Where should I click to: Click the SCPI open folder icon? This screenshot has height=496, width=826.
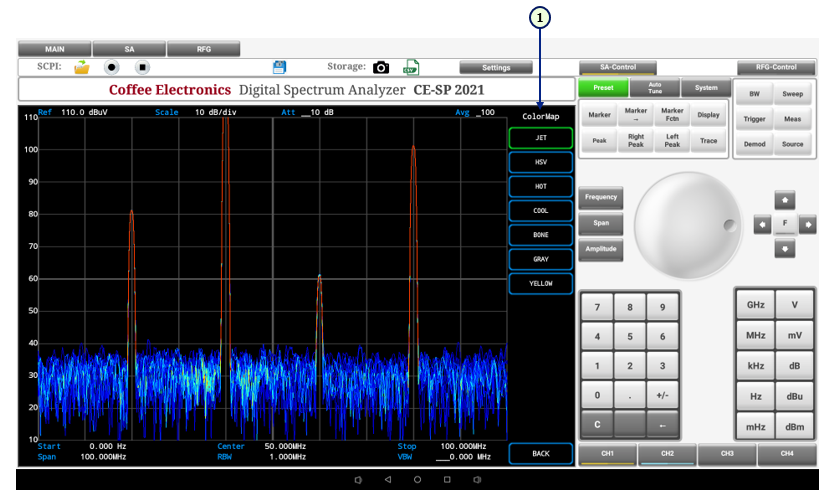(x=82, y=67)
